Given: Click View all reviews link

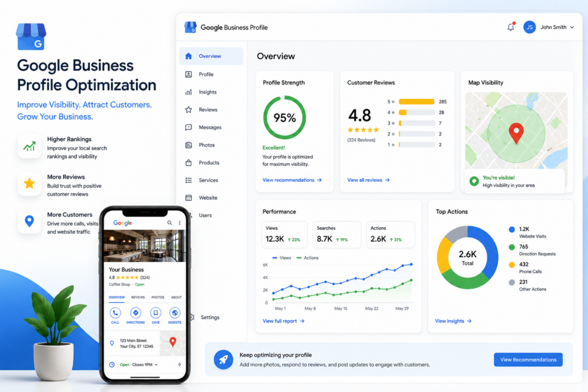Looking at the screenshot, I should (x=369, y=180).
